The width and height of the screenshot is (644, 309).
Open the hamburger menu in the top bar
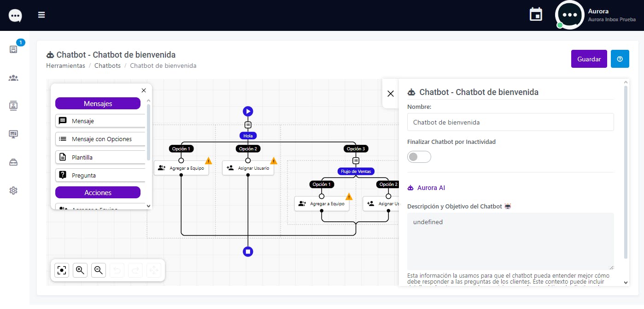coord(41,15)
